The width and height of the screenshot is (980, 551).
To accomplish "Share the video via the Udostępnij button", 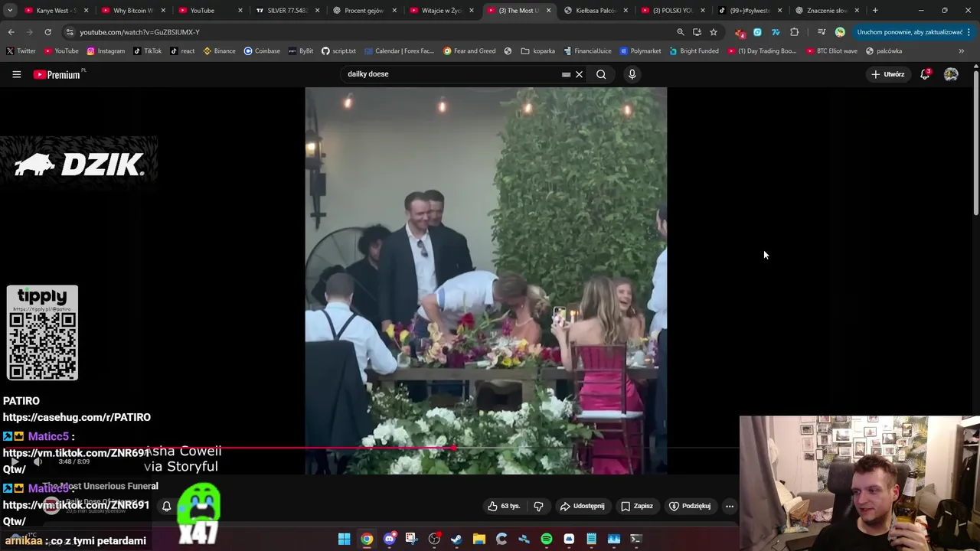I will tap(582, 506).
